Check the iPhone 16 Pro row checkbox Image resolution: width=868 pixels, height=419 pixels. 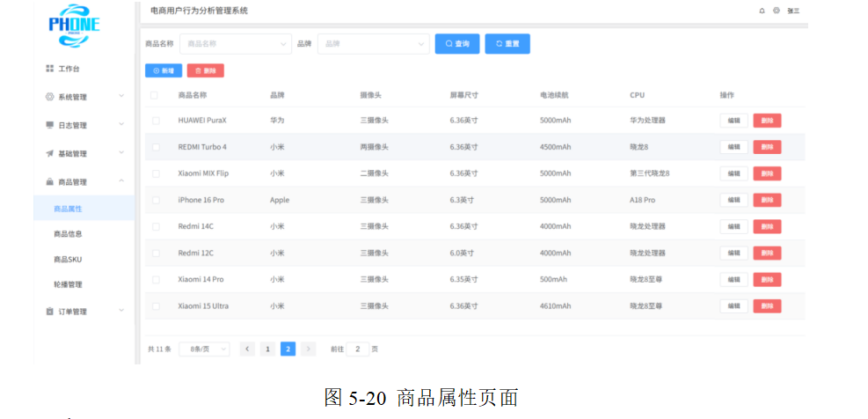pyautogui.click(x=157, y=200)
